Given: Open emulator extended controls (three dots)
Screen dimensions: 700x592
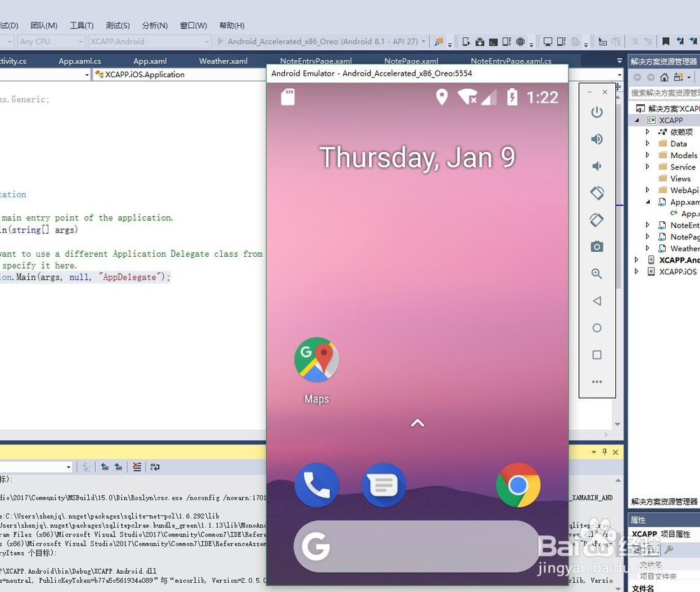Looking at the screenshot, I should (x=597, y=382).
